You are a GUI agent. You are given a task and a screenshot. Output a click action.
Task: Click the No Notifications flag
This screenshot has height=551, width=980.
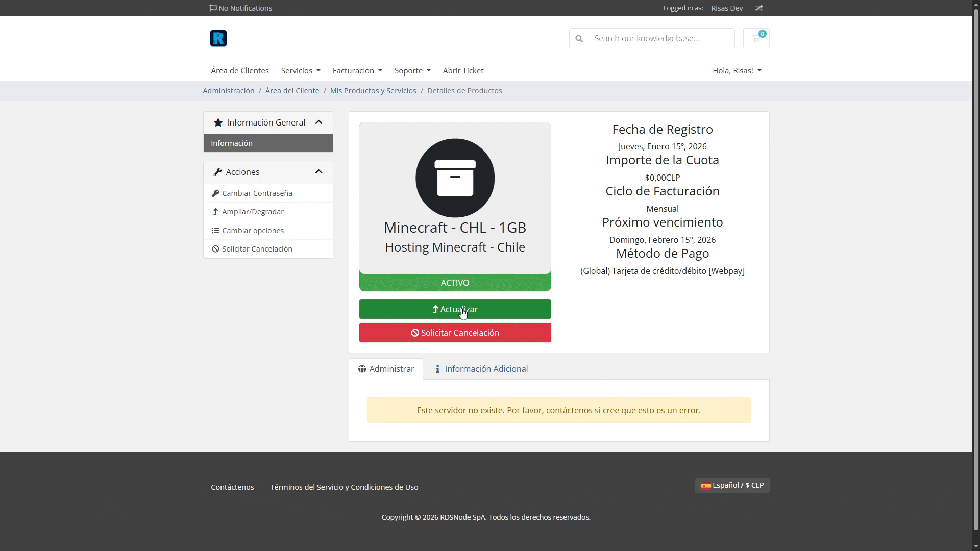click(240, 8)
